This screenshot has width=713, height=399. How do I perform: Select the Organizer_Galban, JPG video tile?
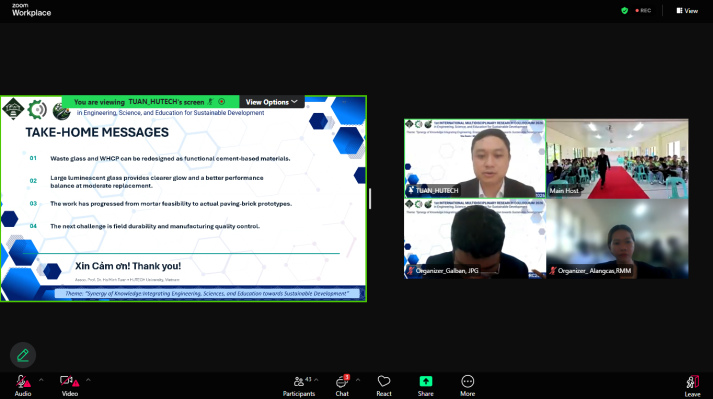point(475,239)
